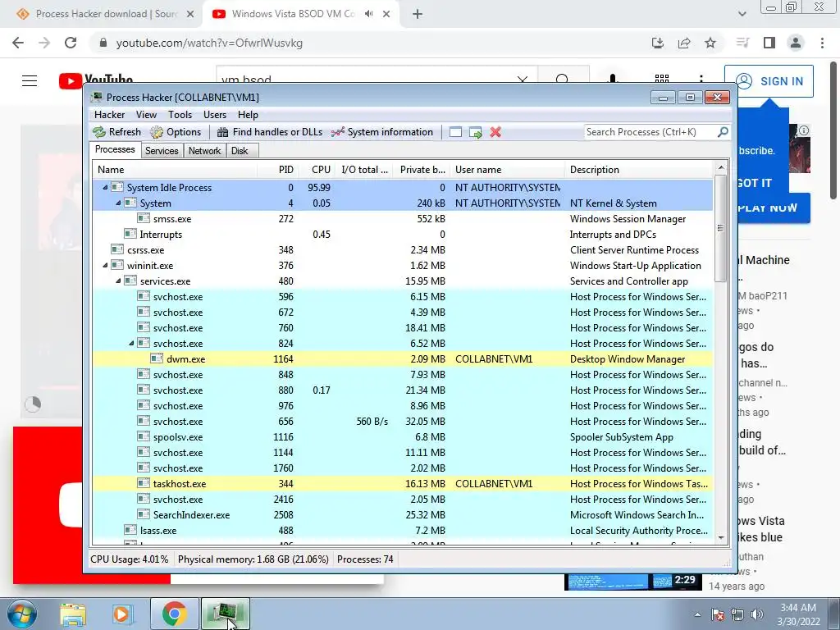Bookmark this page with star icon
This screenshot has height=630, width=840.
pyautogui.click(x=710, y=43)
